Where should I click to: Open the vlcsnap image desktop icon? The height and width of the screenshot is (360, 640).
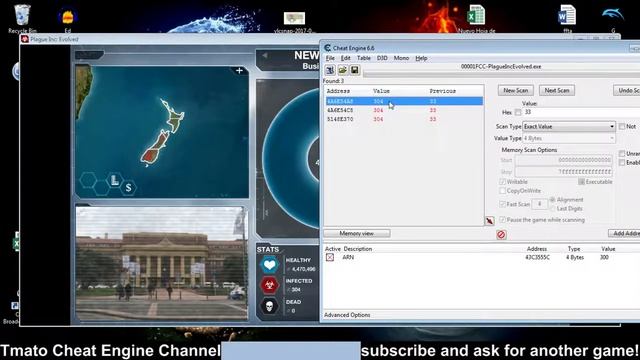[294, 21]
